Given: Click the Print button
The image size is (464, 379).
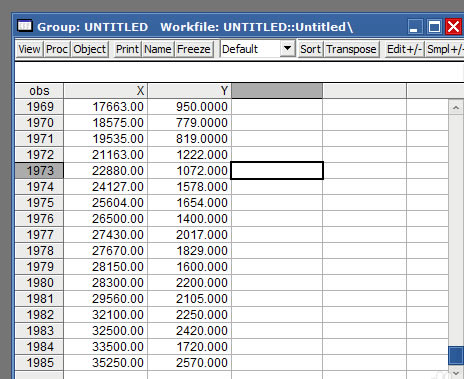Looking at the screenshot, I should point(127,49).
